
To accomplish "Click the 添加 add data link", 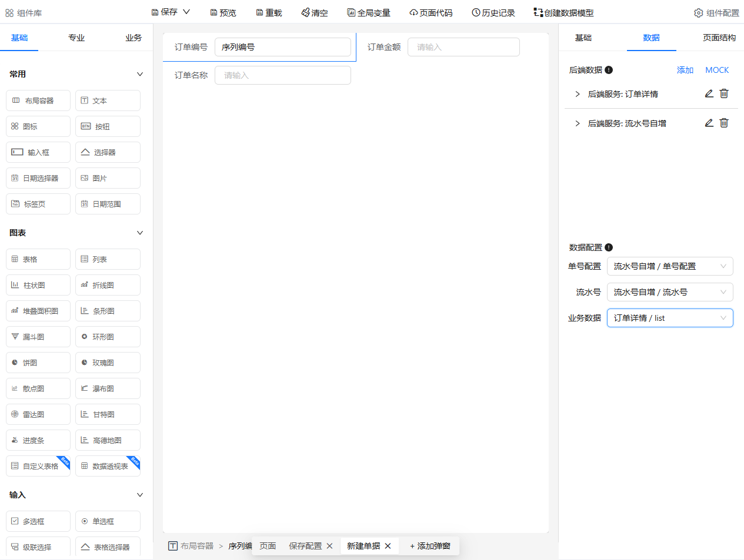I will point(685,70).
